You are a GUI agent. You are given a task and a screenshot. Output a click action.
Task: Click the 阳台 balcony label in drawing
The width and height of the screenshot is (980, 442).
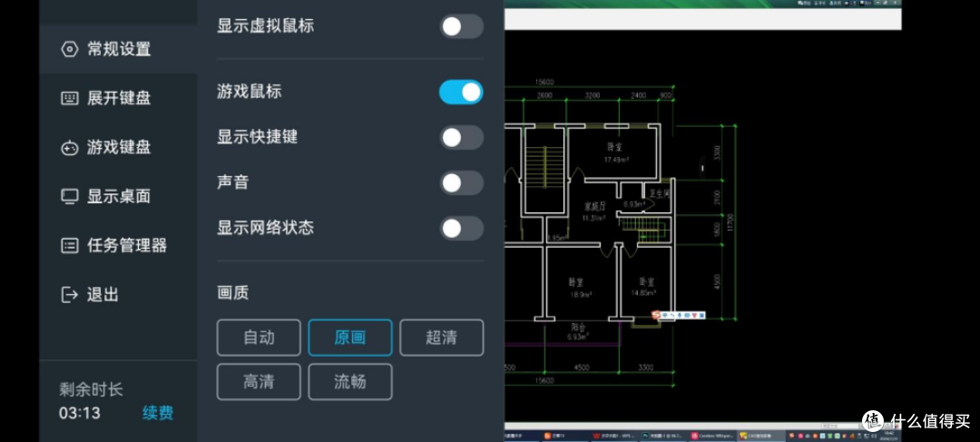(x=577, y=327)
